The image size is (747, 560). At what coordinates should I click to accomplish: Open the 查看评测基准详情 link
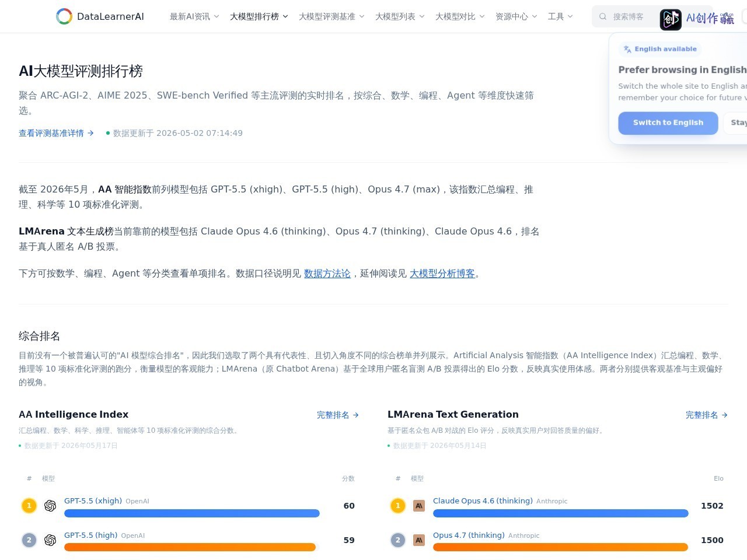[56, 133]
